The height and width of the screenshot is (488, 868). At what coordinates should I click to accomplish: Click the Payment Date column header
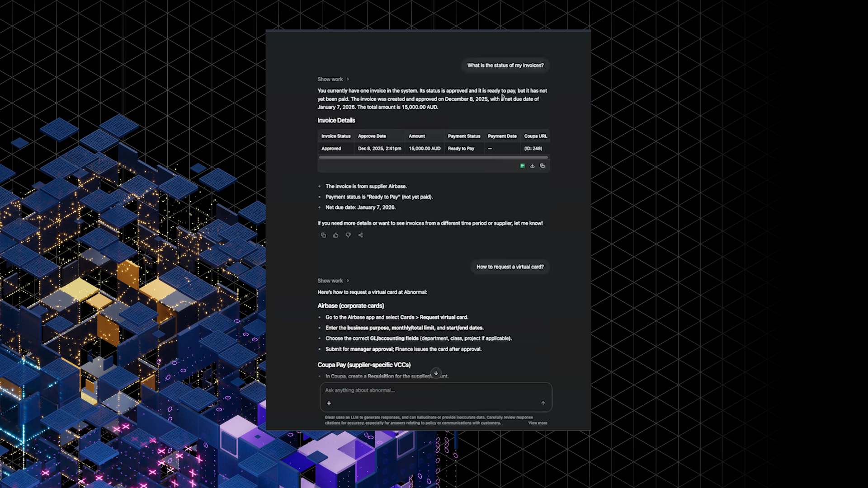[x=502, y=136]
